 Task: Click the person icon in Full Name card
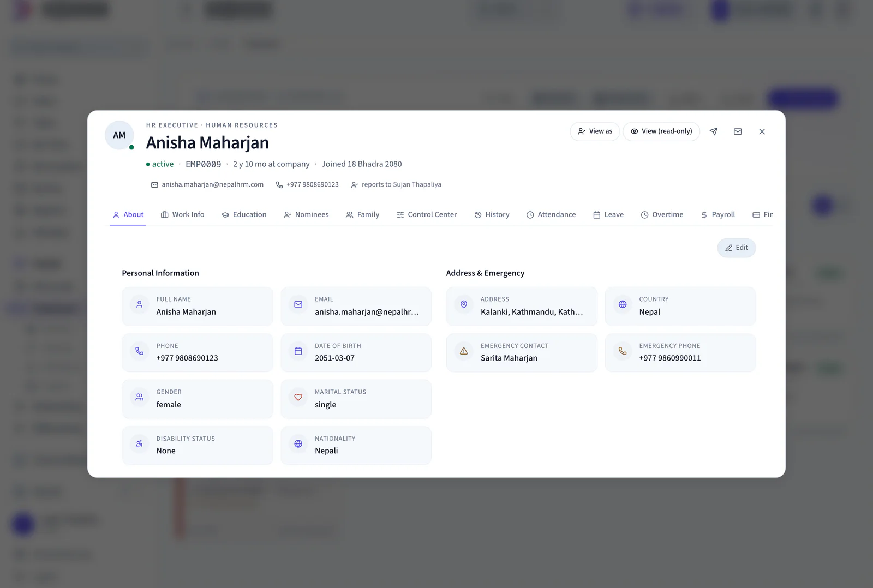(139, 304)
